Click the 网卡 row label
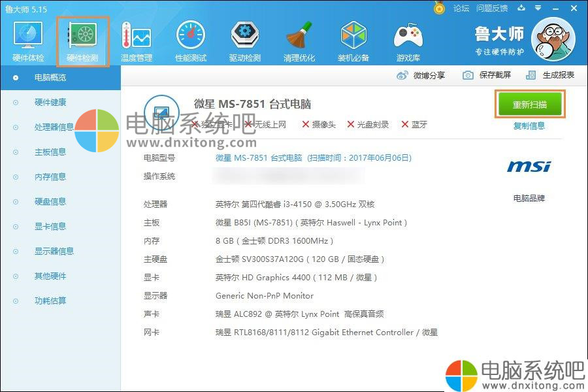Screen dimensions: 588x392 (x=152, y=333)
